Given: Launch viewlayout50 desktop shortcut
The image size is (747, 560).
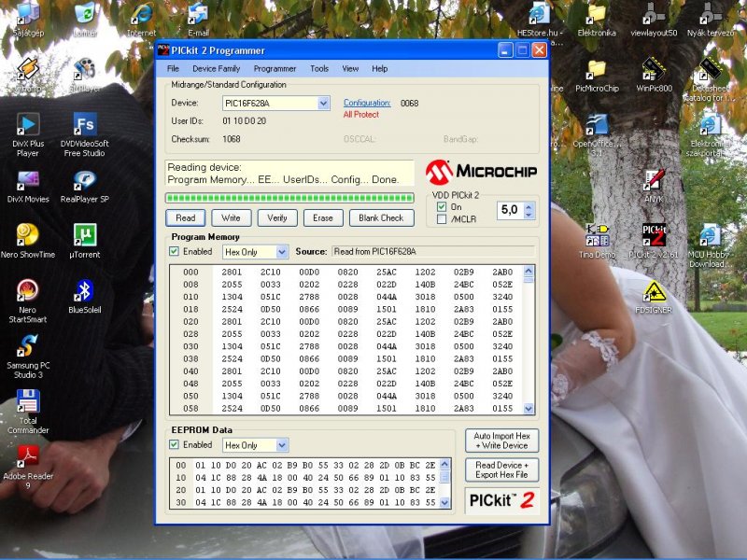Looking at the screenshot, I should 654,19.
